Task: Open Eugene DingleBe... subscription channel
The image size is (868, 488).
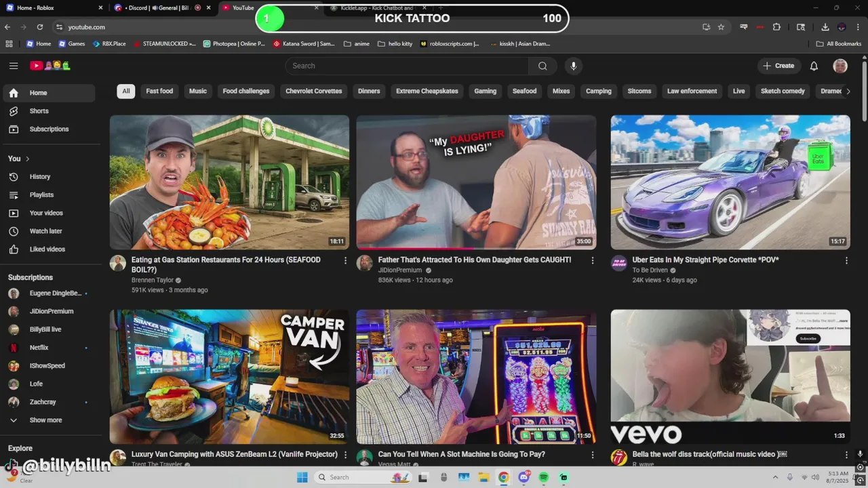Action: pyautogui.click(x=47, y=293)
